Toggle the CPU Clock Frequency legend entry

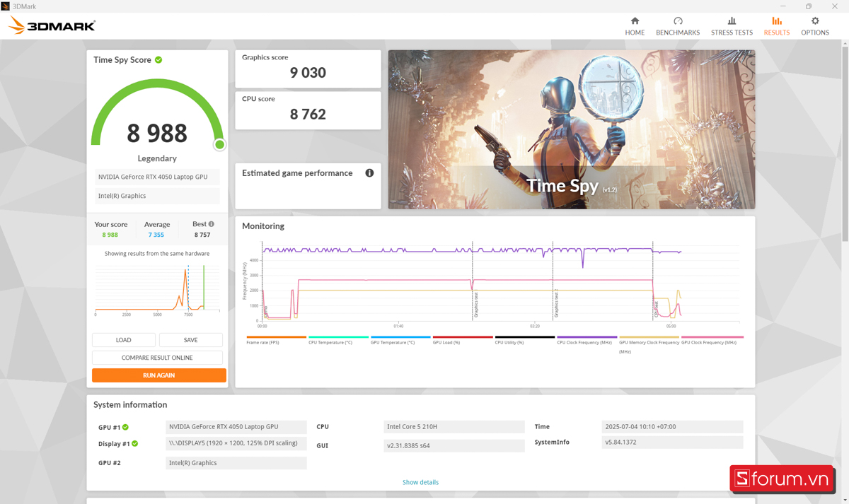click(587, 340)
